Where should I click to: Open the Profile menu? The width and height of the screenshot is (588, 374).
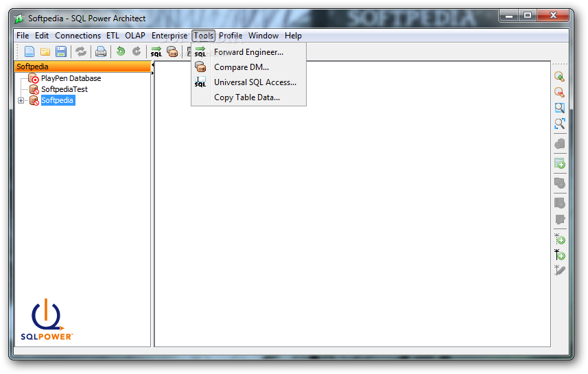click(231, 36)
